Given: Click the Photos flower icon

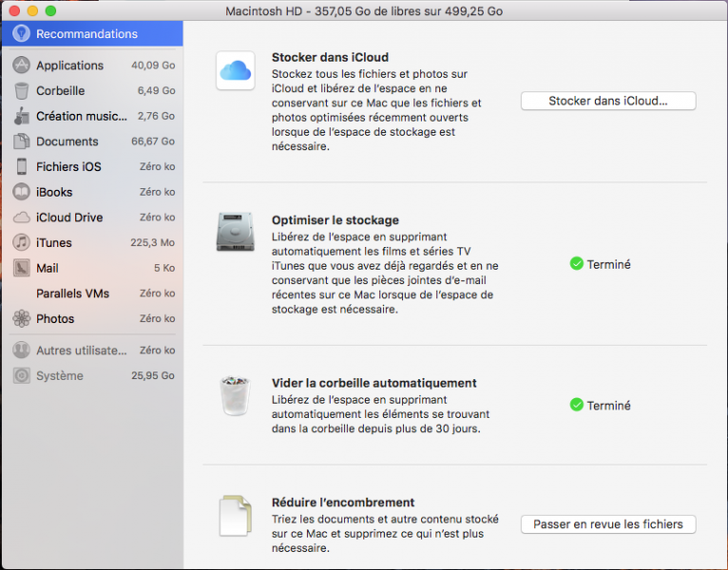Looking at the screenshot, I should click(21, 318).
